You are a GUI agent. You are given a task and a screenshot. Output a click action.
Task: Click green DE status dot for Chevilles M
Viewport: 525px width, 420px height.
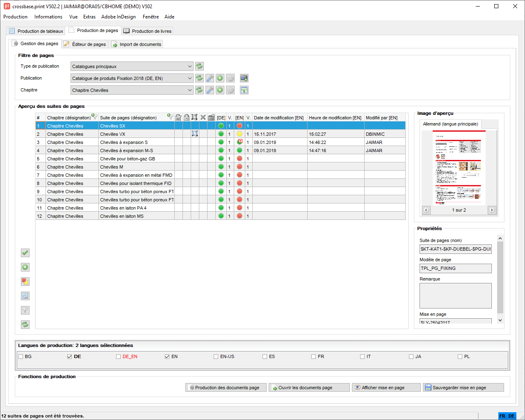click(x=221, y=167)
